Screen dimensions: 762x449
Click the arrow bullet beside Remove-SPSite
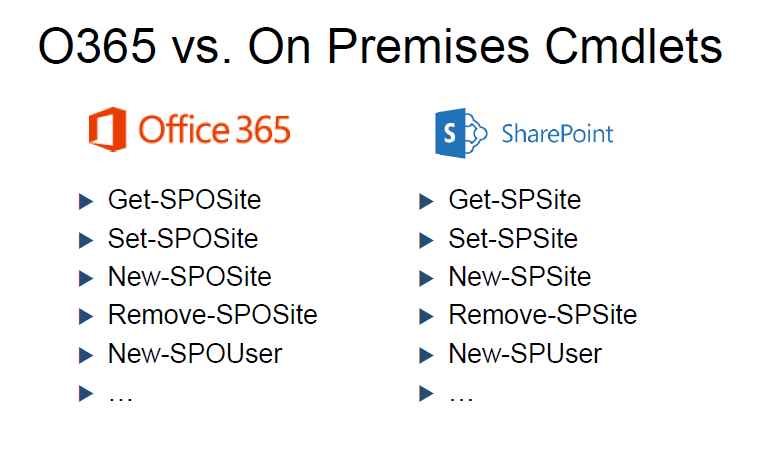point(426,316)
